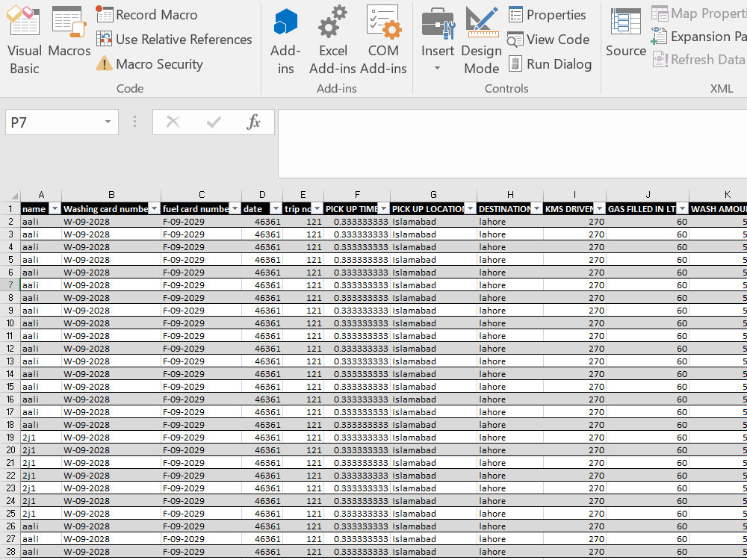Click Map Properties in XML group
This screenshot has width=747, height=560.
[699, 13]
